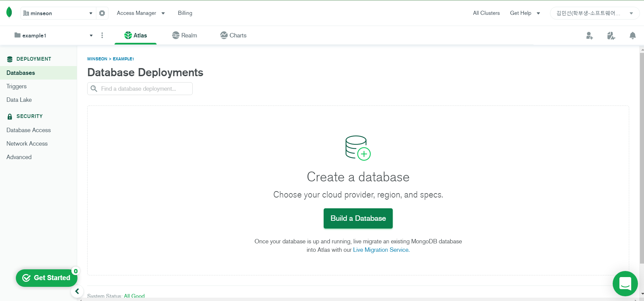
Task: Open the alerts bell icon
Action: tap(633, 35)
